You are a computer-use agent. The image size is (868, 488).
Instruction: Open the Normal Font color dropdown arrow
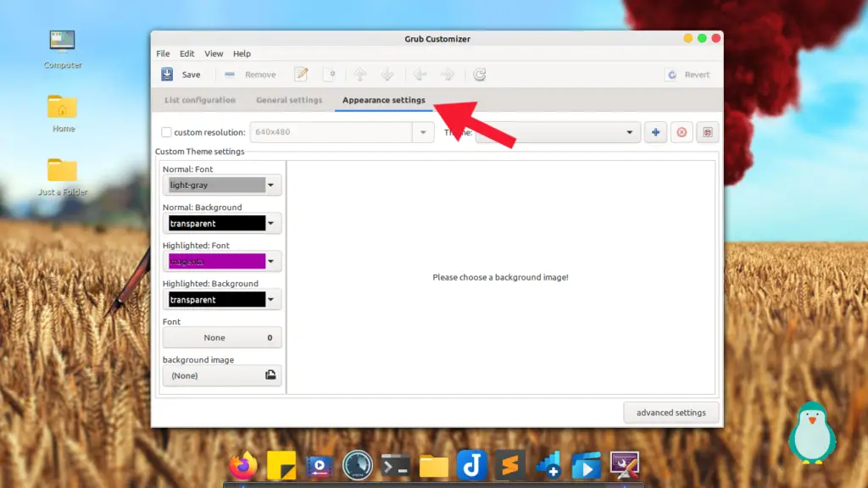tap(270, 186)
